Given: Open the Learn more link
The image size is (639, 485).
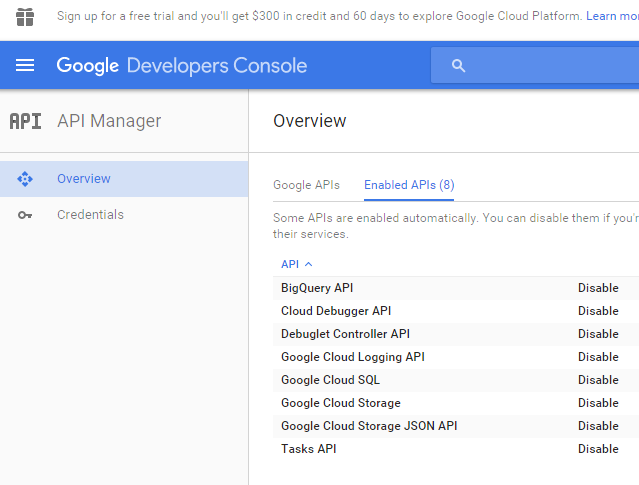Looking at the screenshot, I should [612, 16].
